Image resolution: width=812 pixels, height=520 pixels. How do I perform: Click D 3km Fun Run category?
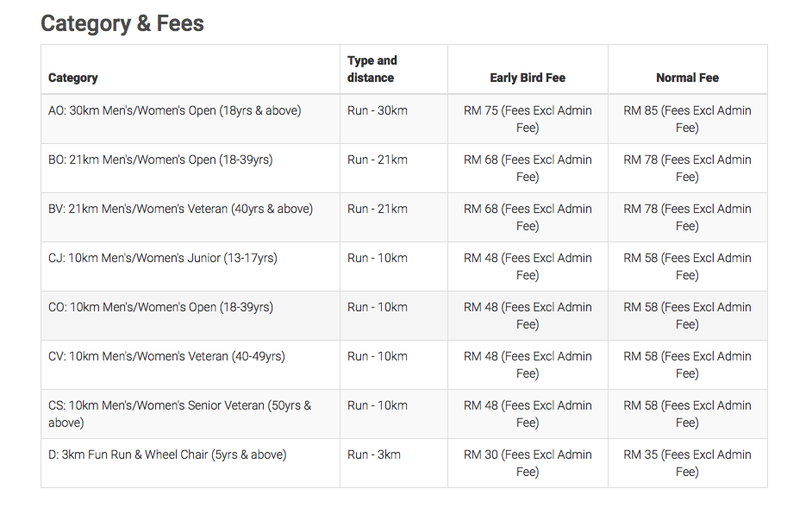click(x=167, y=454)
